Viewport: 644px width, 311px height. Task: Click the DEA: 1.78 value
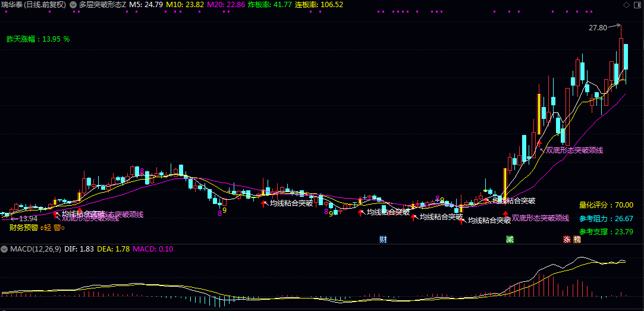114,249
